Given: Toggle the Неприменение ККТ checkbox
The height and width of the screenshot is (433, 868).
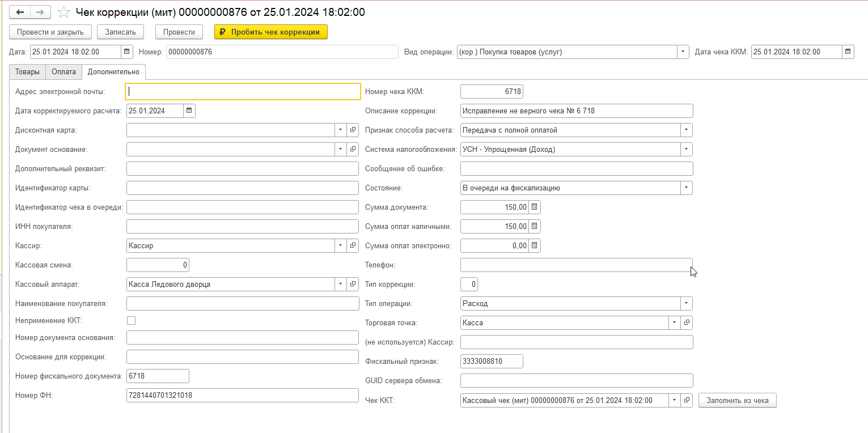Looking at the screenshot, I should tap(132, 321).
